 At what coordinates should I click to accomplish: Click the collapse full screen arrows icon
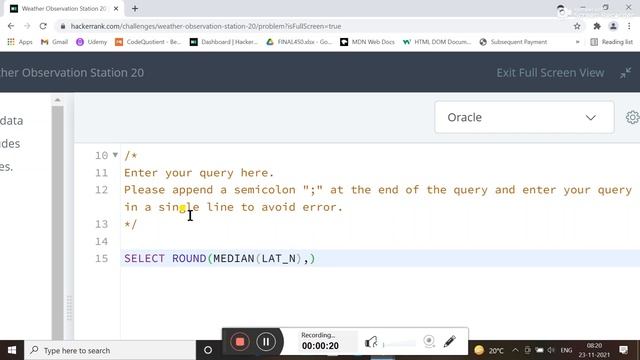pos(625,73)
